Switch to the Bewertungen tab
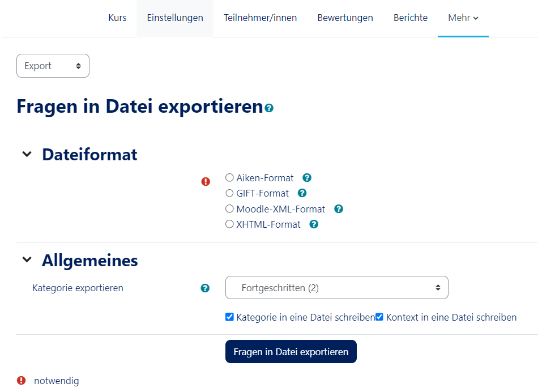This screenshot has width=538, height=392. (345, 18)
